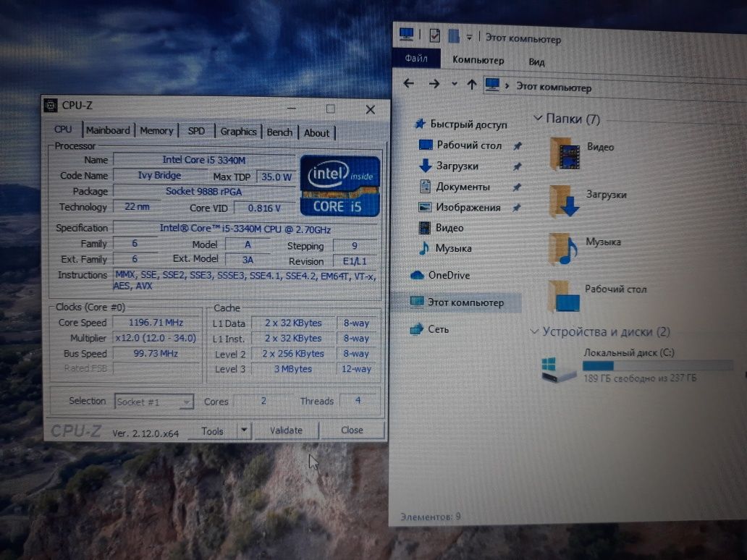This screenshot has height=560, width=747.
Task: Click the Max TDP value 35.0 W
Action: point(277,177)
